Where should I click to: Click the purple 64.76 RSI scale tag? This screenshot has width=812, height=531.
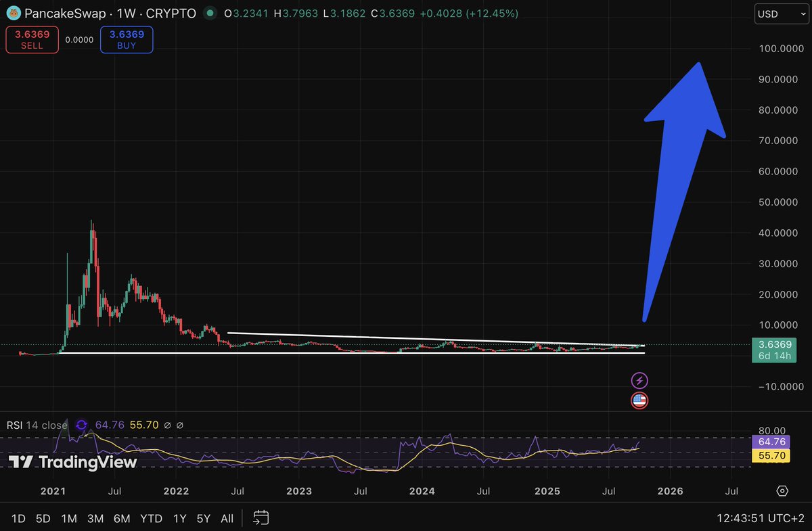(771, 442)
